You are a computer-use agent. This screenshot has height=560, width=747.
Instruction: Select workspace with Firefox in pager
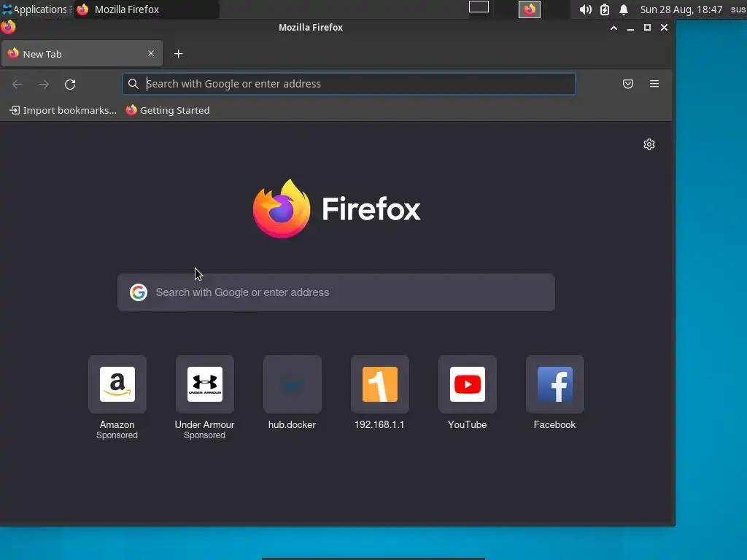click(530, 9)
